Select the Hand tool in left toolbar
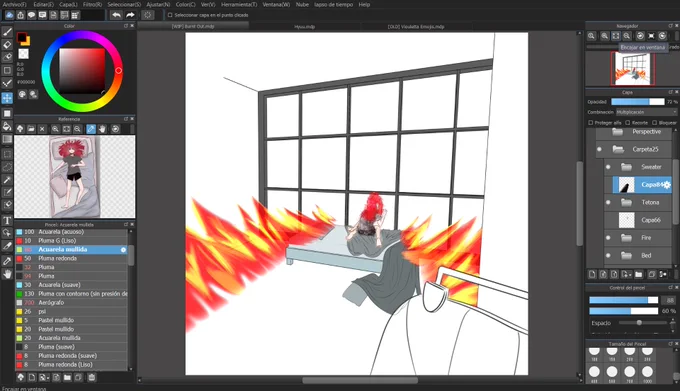Screen dimensions: 680x391 coord(7,274)
